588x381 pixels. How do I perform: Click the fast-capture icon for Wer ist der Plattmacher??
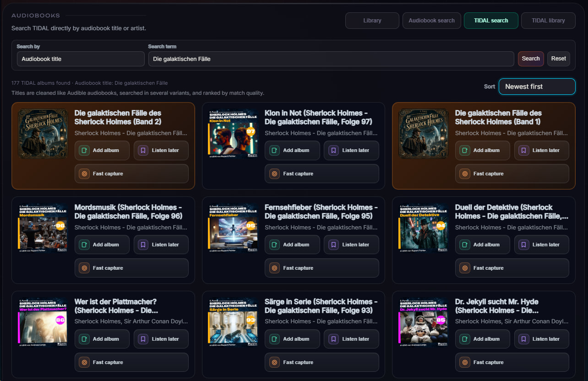coord(84,362)
